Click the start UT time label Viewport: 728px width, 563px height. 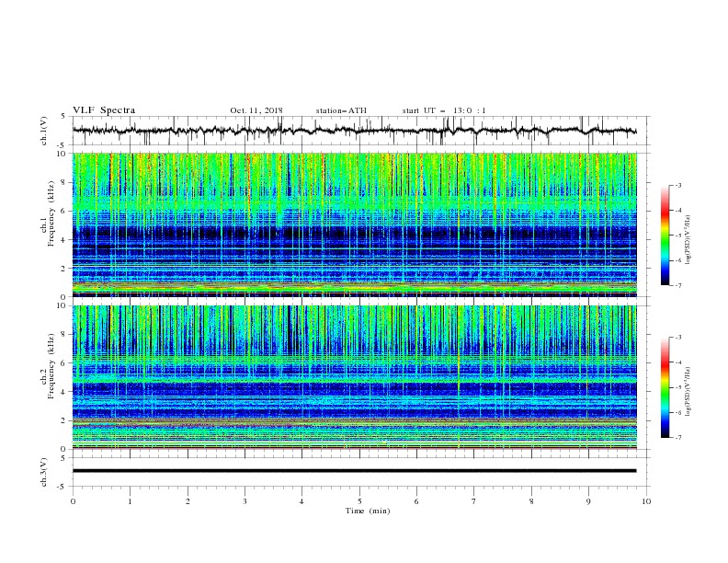pos(444,110)
